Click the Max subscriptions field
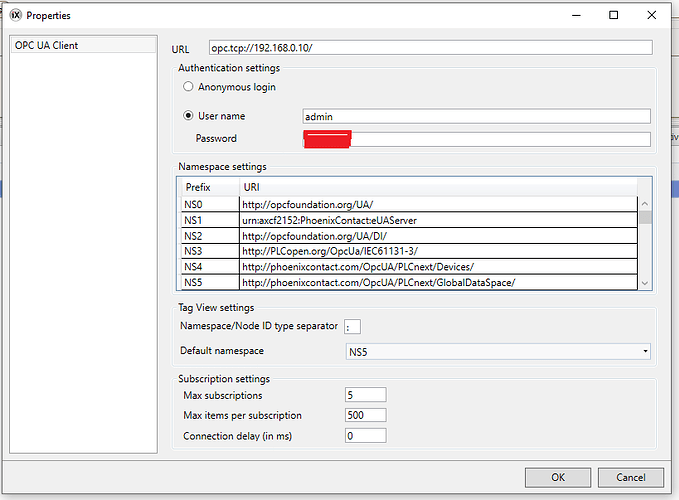The width and height of the screenshot is (679, 500). (364, 396)
